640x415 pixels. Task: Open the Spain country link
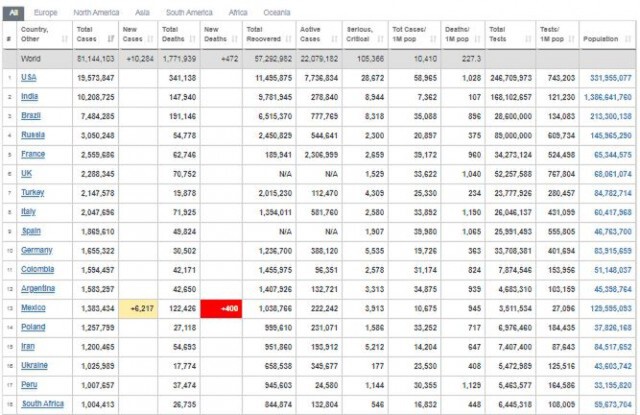[31, 231]
